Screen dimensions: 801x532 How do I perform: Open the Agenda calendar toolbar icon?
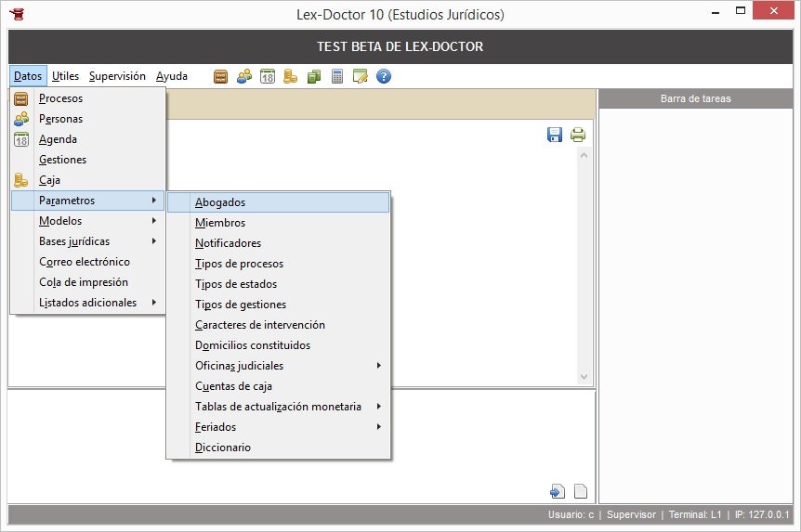point(268,76)
